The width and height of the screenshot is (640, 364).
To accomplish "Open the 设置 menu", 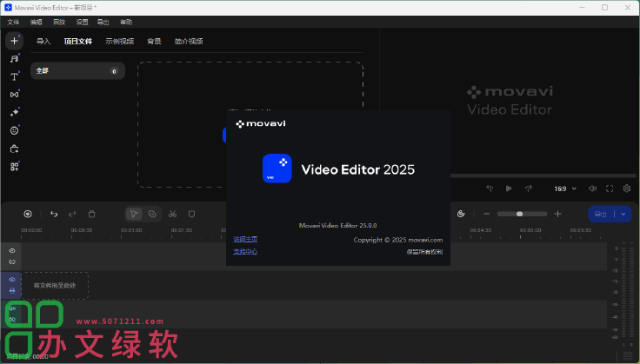I will tap(82, 22).
